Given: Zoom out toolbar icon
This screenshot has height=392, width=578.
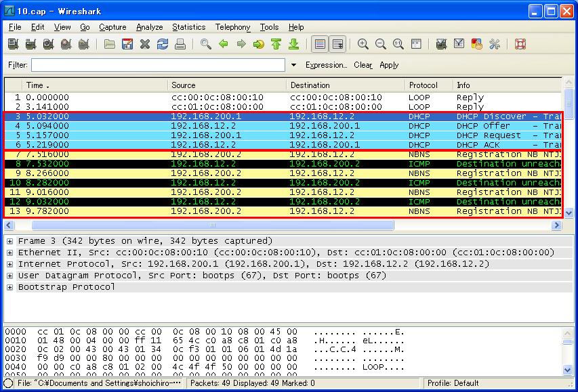Looking at the screenshot, I should [381, 44].
